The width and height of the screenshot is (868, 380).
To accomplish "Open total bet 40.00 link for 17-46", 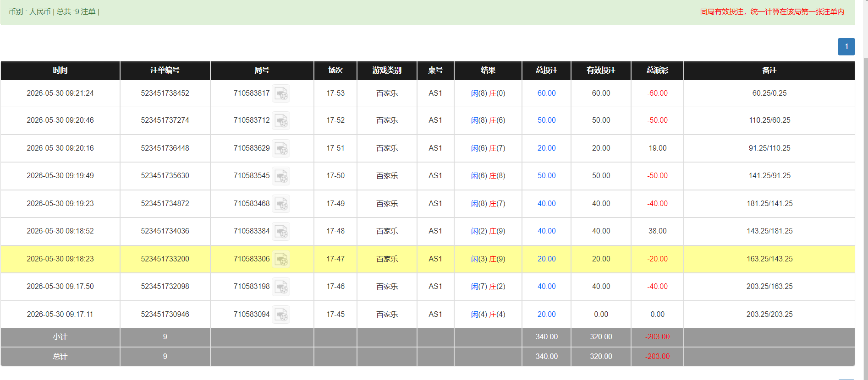I will [546, 287].
